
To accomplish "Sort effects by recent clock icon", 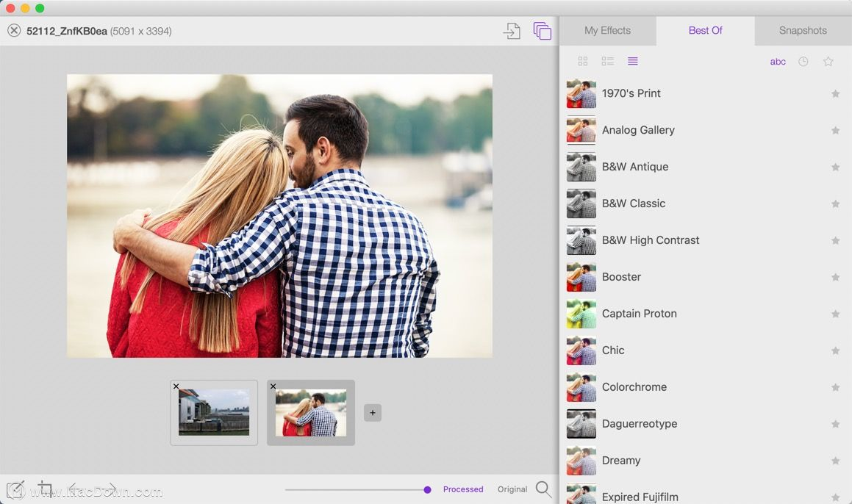I will 803,62.
